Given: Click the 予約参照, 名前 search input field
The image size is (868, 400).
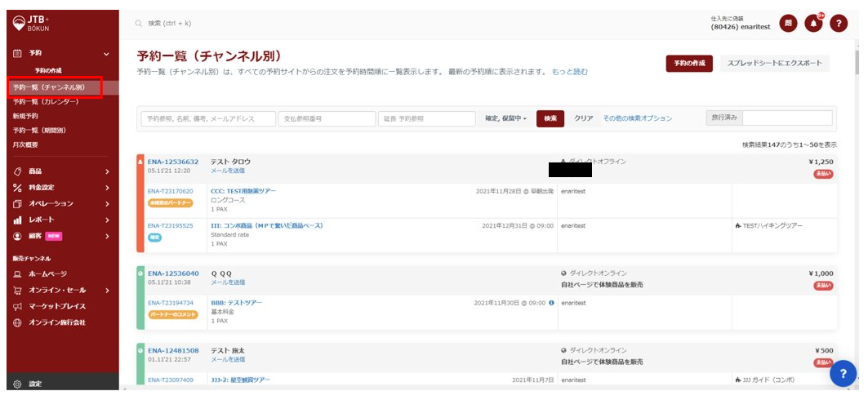Looking at the screenshot, I should tap(208, 118).
